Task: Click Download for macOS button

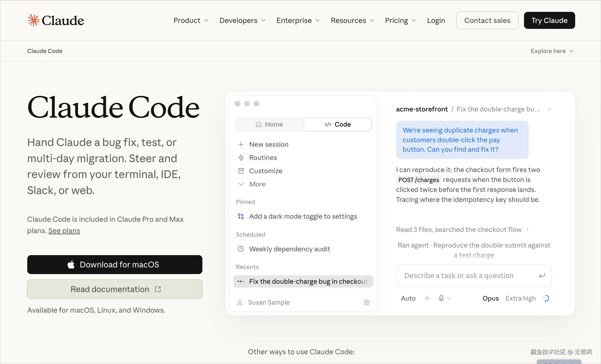Action: pos(115,264)
